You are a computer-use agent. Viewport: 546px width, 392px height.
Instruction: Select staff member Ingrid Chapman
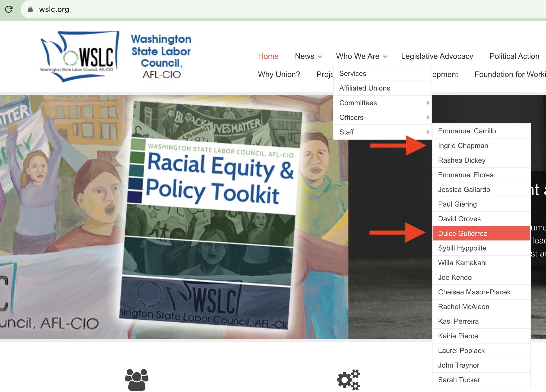(481, 146)
